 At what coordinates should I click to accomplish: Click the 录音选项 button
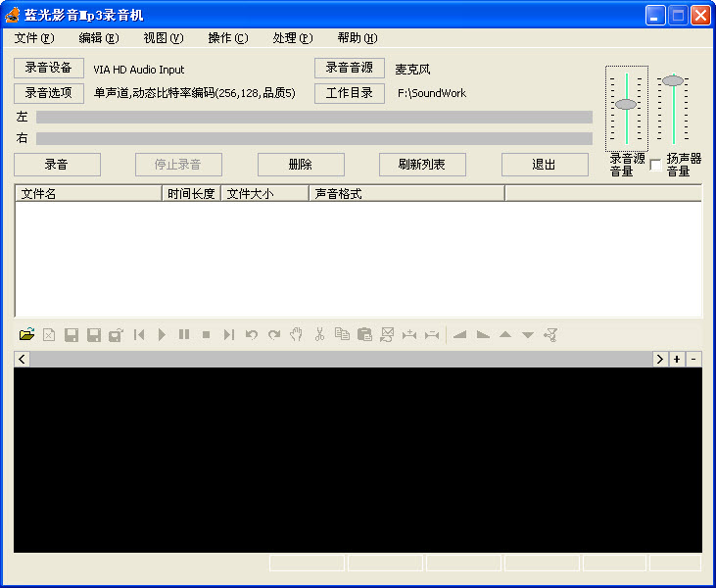tap(49, 93)
